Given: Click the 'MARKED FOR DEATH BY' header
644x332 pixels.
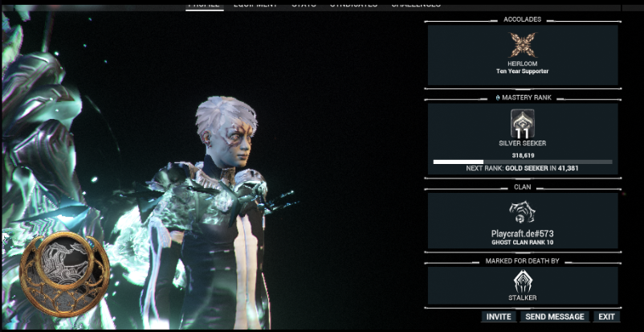Looking at the screenshot, I should pyautogui.click(x=523, y=261).
